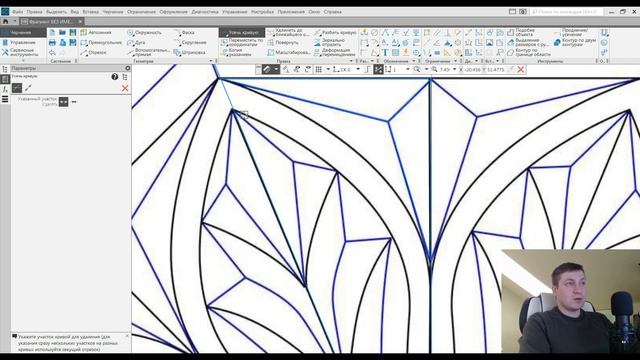Expand the toolset list chevron
The width and height of the screenshot is (640, 360).
[x=23, y=60]
